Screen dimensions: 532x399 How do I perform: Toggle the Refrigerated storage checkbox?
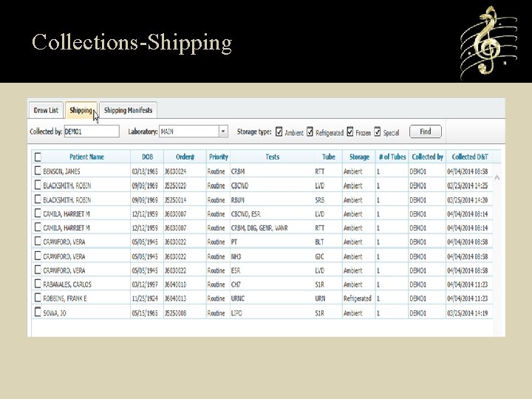point(310,132)
